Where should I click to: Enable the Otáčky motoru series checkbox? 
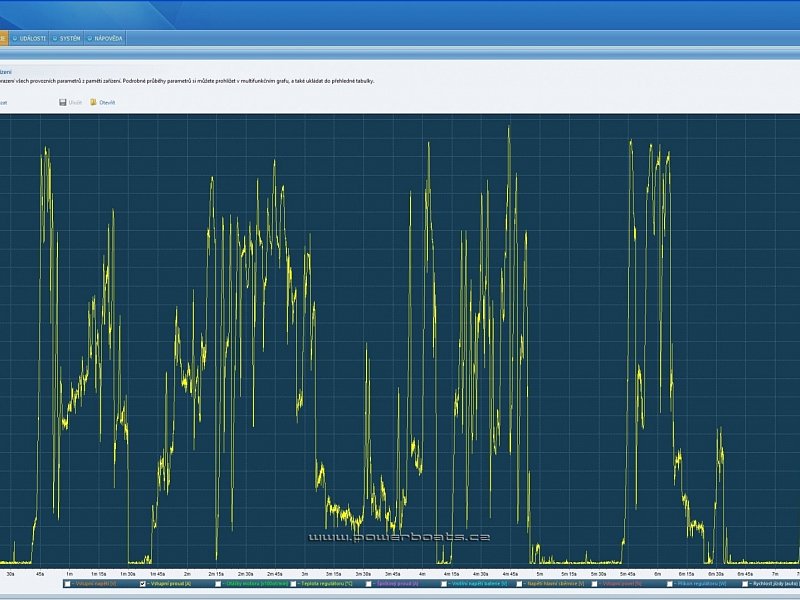point(218,584)
